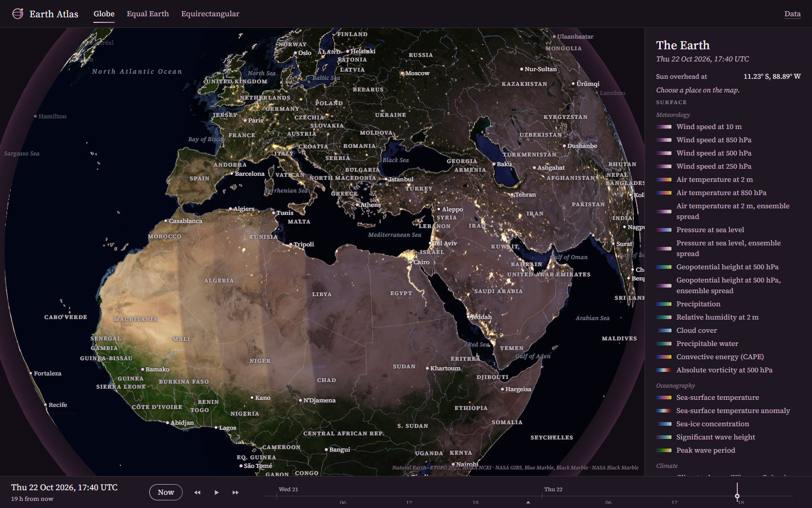Select Air temperature at 2 m, ensemble spread
Viewport: 812px width, 508px height.
point(728,211)
